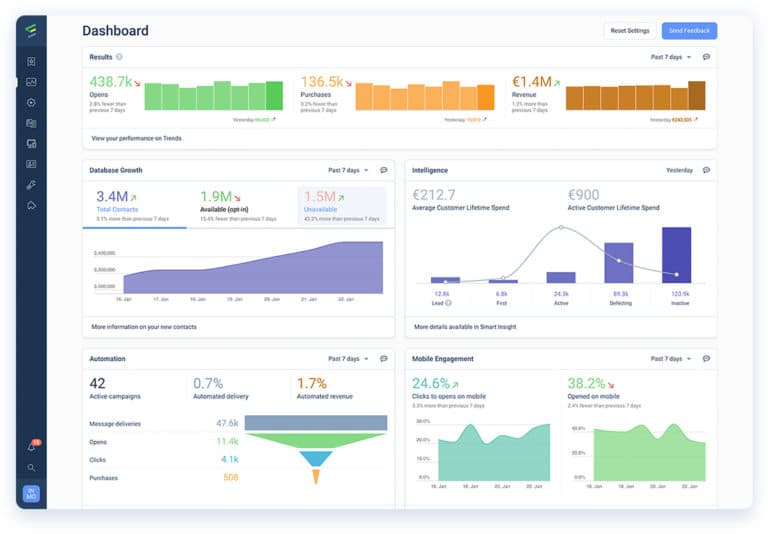Select the Total Contacts tab

click(x=134, y=206)
